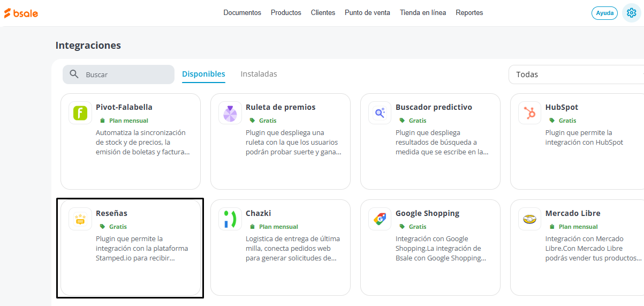Open the Mercado Libre title

573,213
